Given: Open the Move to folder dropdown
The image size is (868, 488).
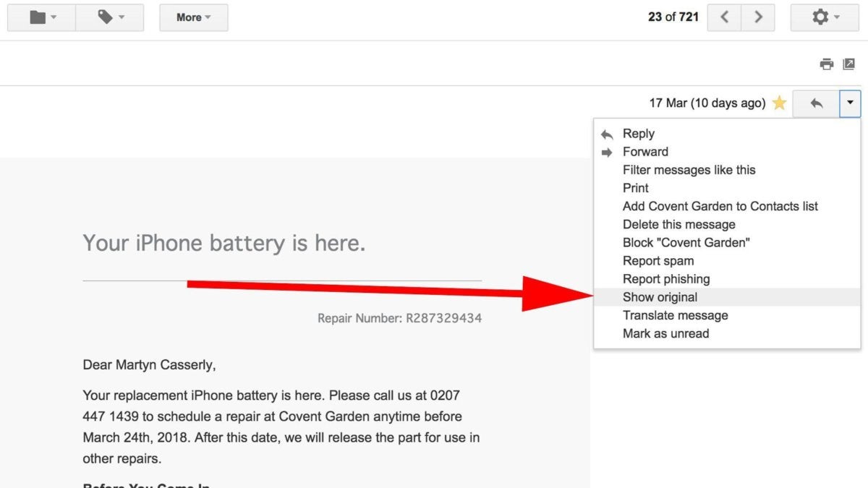Looking at the screenshot, I should tap(42, 17).
